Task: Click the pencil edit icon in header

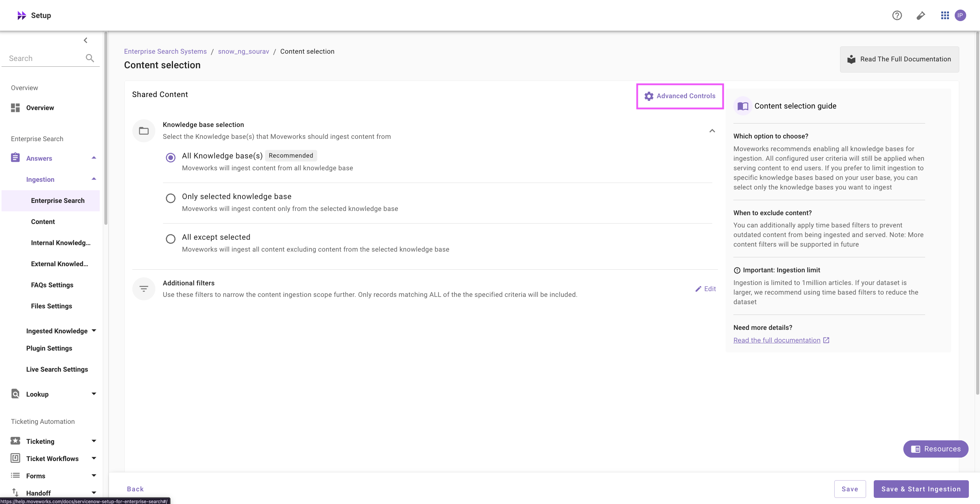Action: click(x=921, y=15)
